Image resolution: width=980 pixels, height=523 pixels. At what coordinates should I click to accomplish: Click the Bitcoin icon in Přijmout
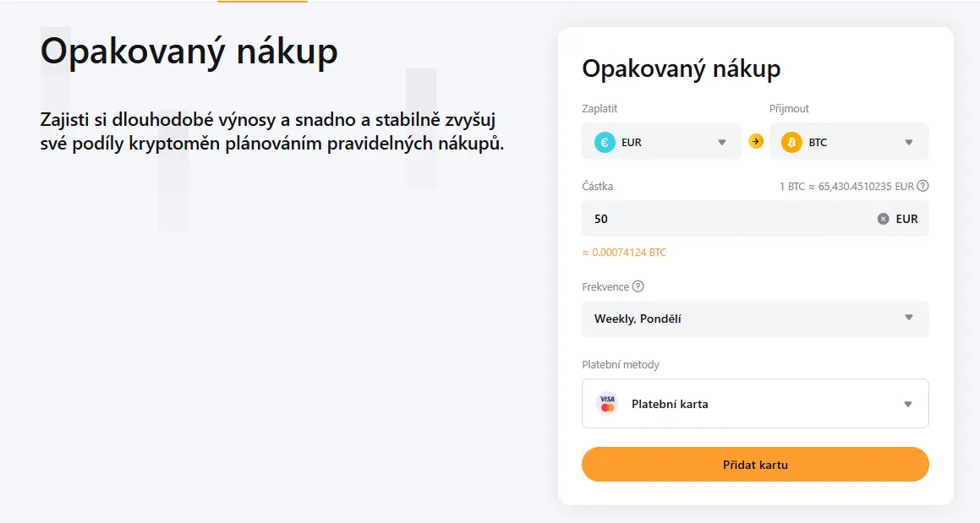[791, 142]
